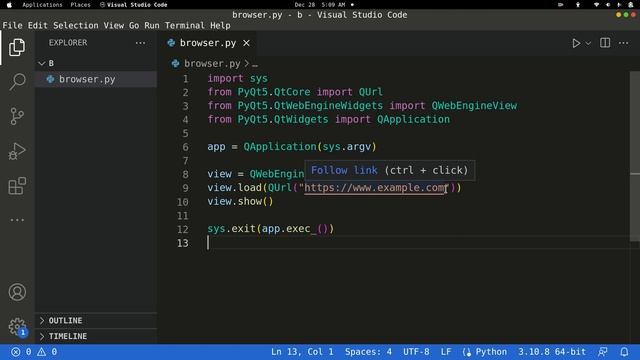Viewport: 640px width, 360px height.
Task: Open the errors and warnings problems indicator
Action: coord(34,352)
